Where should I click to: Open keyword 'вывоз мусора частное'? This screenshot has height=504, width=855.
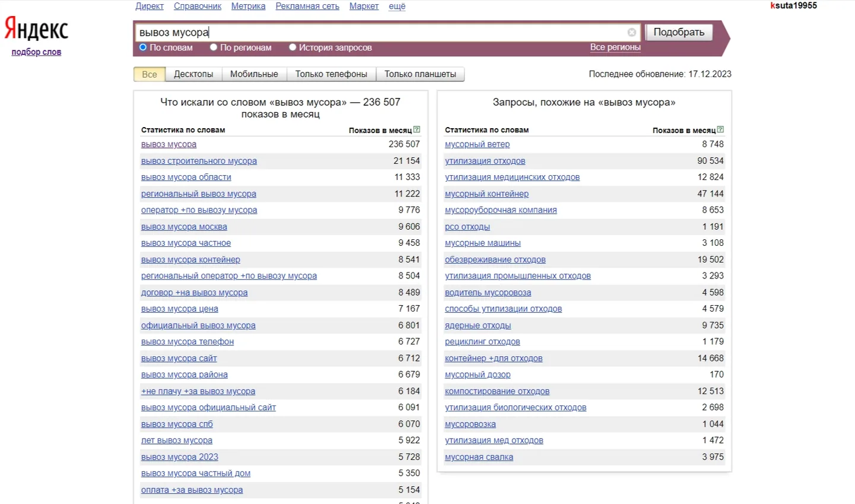[x=186, y=243]
